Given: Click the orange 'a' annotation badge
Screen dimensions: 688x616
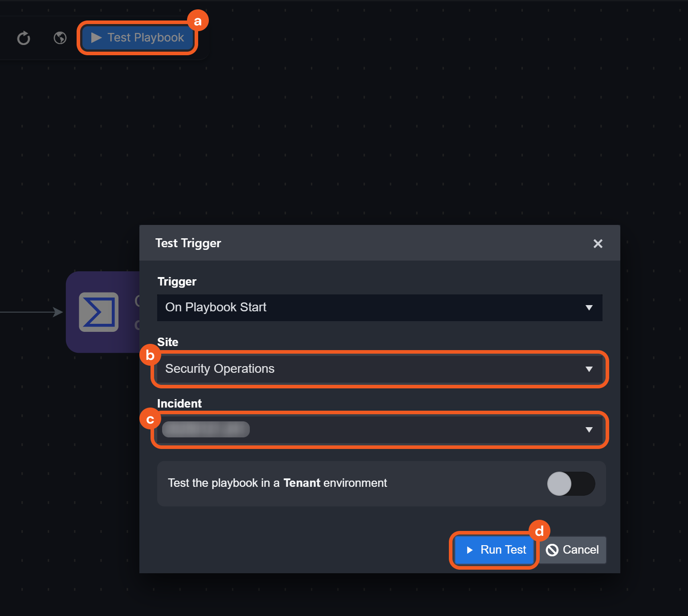Looking at the screenshot, I should click(x=198, y=21).
